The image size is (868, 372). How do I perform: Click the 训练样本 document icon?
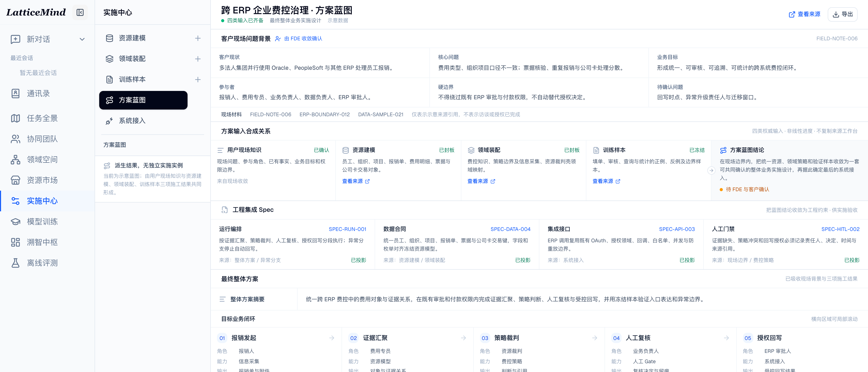pyautogui.click(x=110, y=80)
